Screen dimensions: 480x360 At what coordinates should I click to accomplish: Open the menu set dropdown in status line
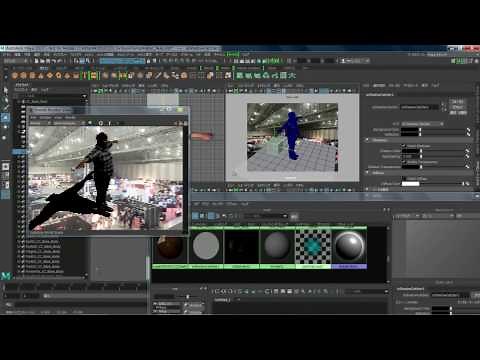(x=15, y=61)
